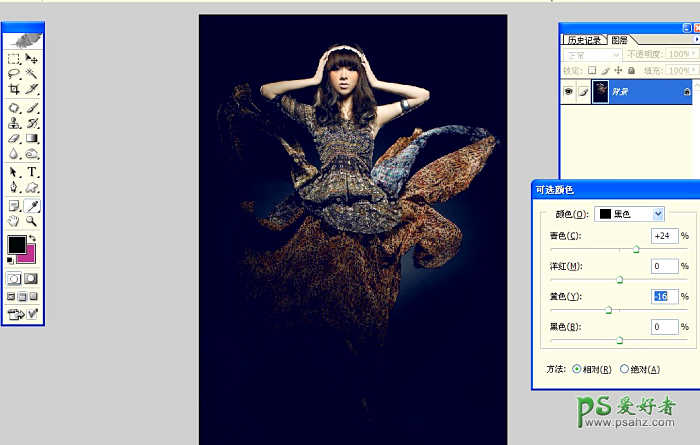This screenshot has height=445, width=700.
Task: Open the layer blend mode dropdown
Action: click(591, 54)
